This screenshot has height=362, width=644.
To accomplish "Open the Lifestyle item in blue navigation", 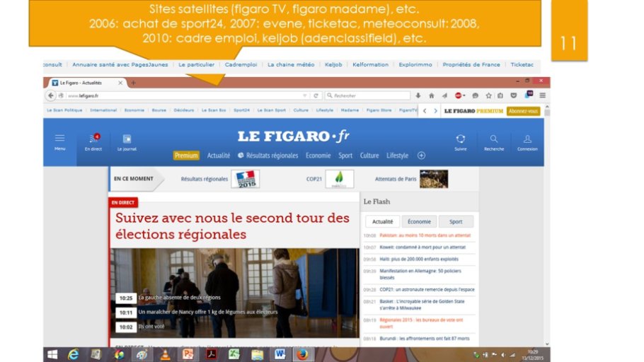I will 397,156.
